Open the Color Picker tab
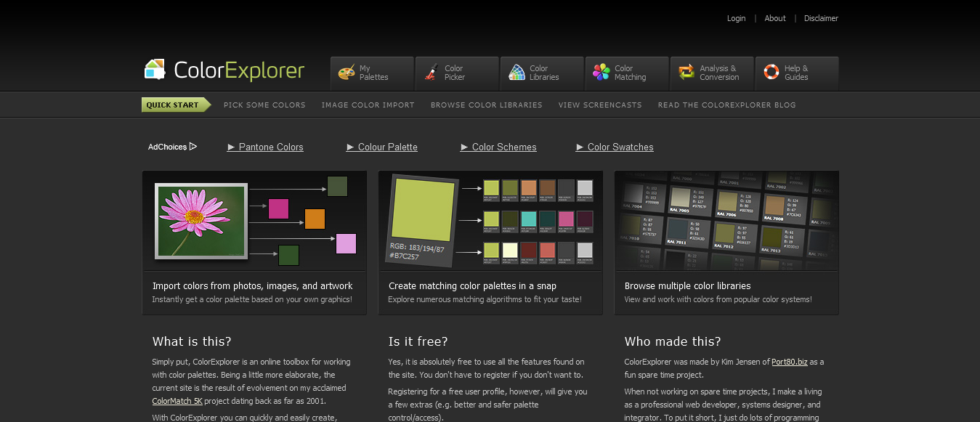The image size is (980, 422). click(x=457, y=73)
